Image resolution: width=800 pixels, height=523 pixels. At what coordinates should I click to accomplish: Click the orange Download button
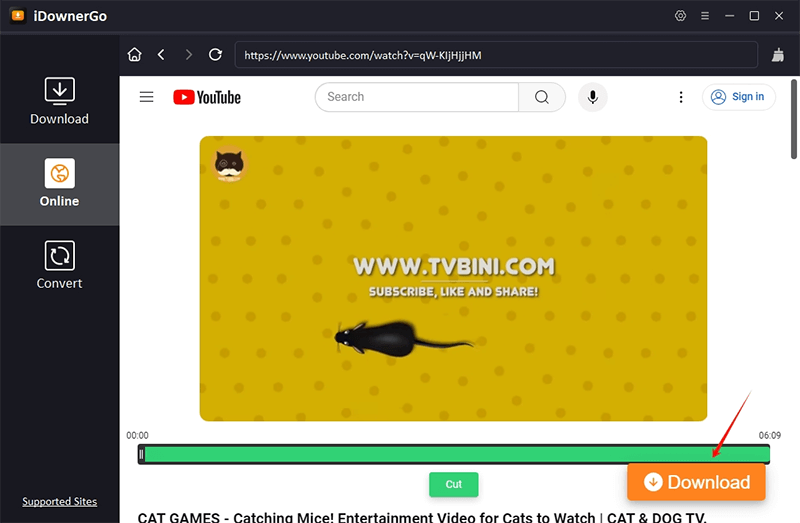[696, 482]
